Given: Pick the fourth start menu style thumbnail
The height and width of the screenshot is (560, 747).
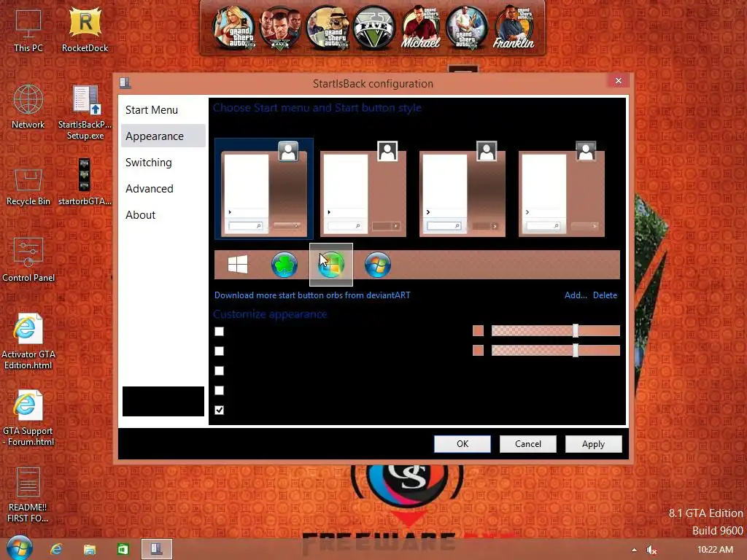Looking at the screenshot, I should point(561,189).
